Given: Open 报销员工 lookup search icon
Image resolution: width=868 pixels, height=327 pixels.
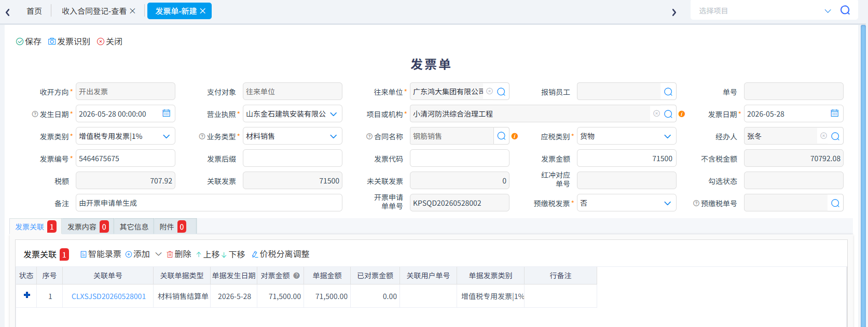Looking at the screenshot, I should [668, 92].
